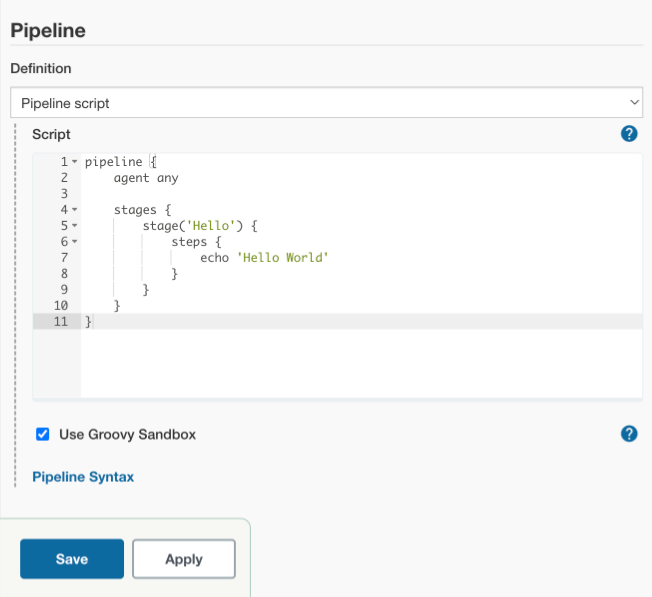Image resolution: width=652 pixels, height=597 pixels.
Task: Click the blank area below the script code
Action: pos(360,365)
